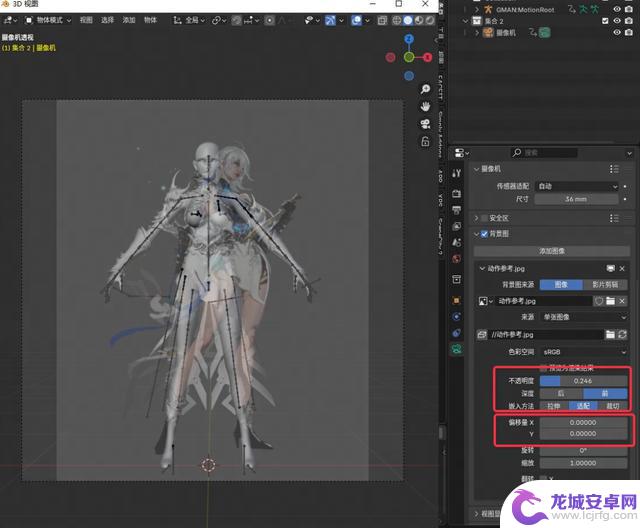Open the World properties tab

point(457,259)
